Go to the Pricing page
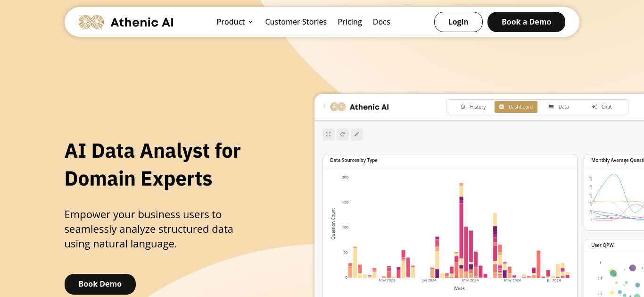The height and width of the screenshot is (297, 644). click(350, 22)
